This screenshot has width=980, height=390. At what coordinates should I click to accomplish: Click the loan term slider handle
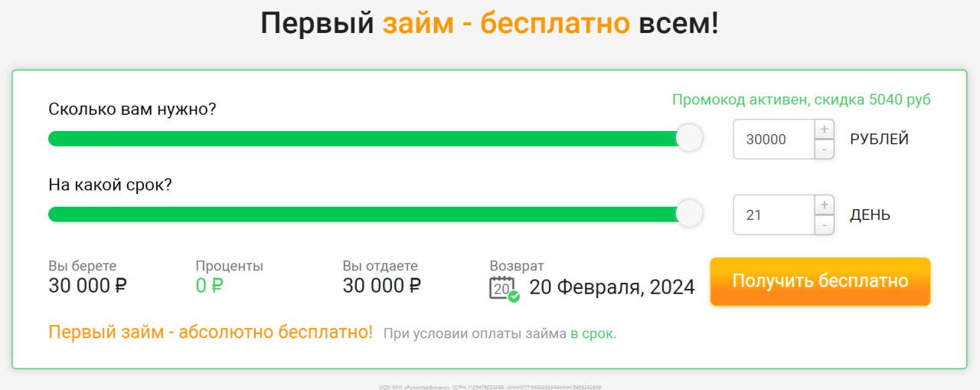pos(689,214)
